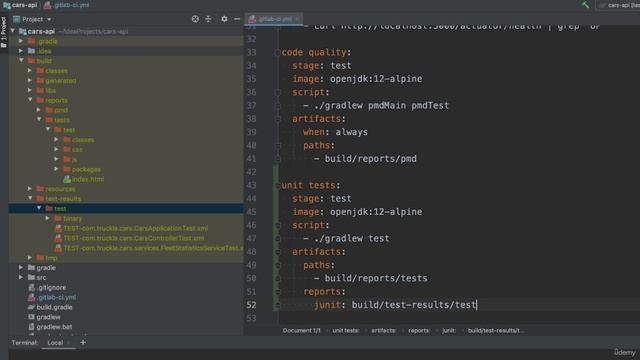Screen dimensions: 640x360
Task: Expand the .idea folder arrow
Action: point(21,51)
